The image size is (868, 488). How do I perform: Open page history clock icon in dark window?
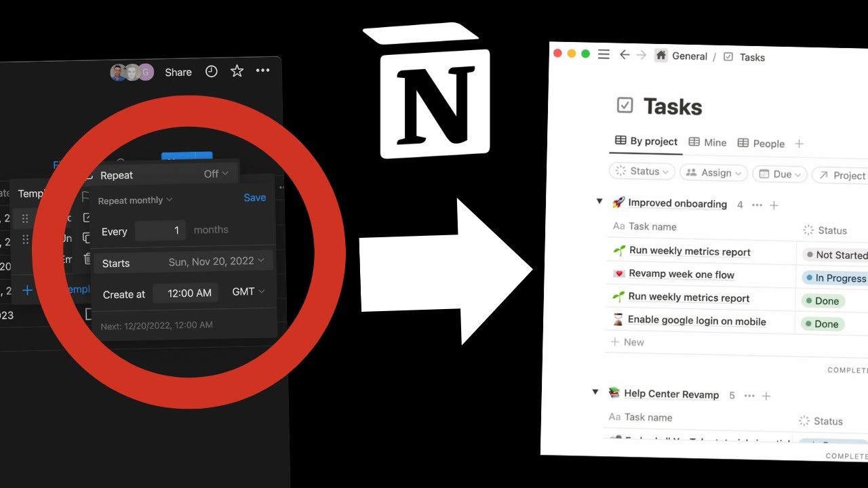212,71
